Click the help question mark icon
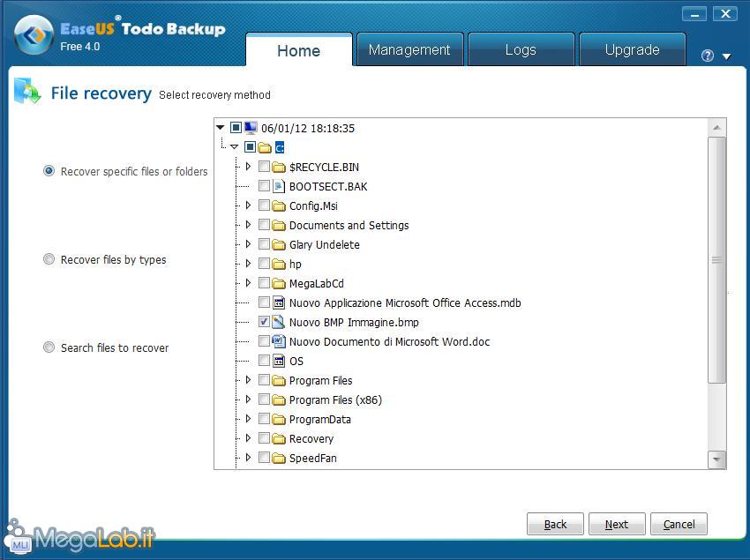The image size is (750, 560). pyautogui.click(x=707, y=56)
